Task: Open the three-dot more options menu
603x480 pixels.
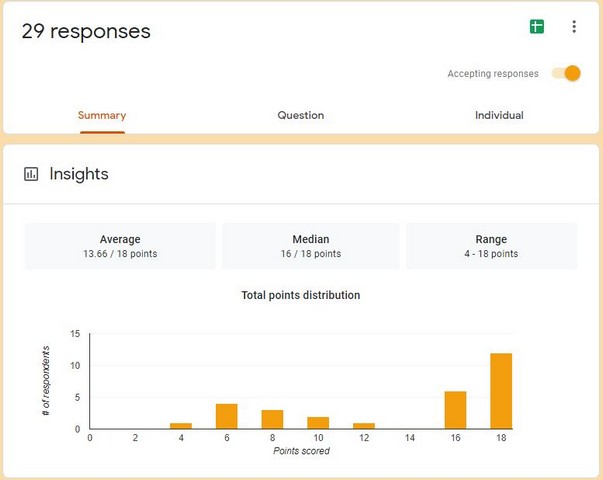Action: [573, 27]
